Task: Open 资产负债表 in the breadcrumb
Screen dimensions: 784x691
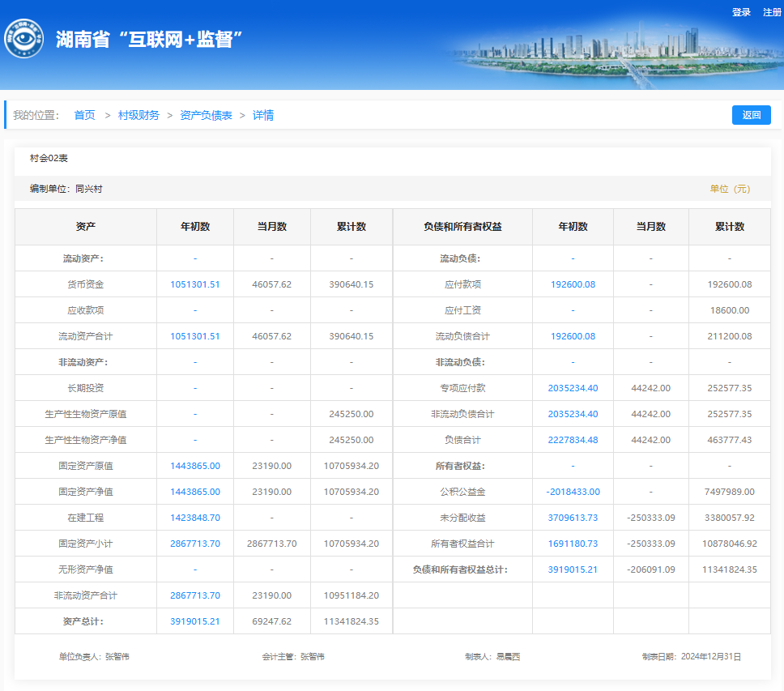Action: [x=206, y=115]
